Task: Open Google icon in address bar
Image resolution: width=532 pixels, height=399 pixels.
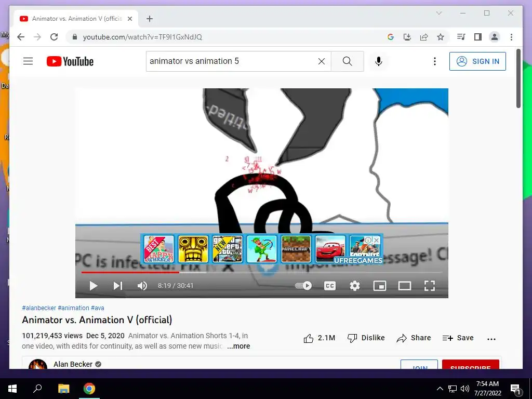Action: pyautogui.click(x=391, y=37)
